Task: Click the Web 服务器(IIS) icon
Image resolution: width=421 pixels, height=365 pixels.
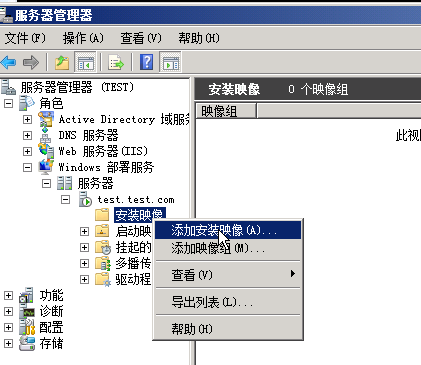Action: 46,151
